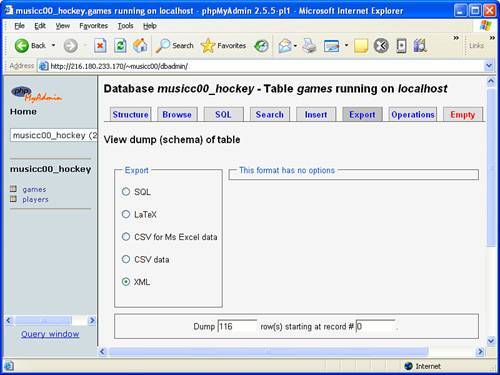Switch to the Structure tab
Image resolution: width=500 pixels, height=375 pixels.
tap(130, 114)
